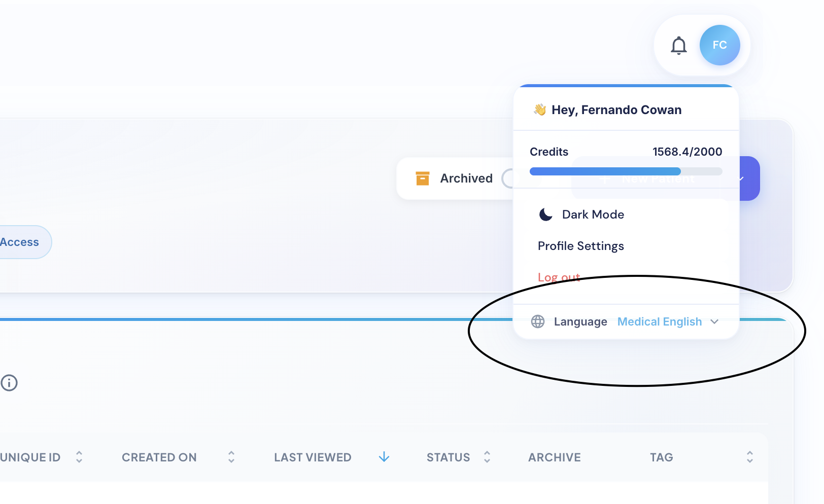Click the Archived label text

pyautogui.click(x=466, y=178)
